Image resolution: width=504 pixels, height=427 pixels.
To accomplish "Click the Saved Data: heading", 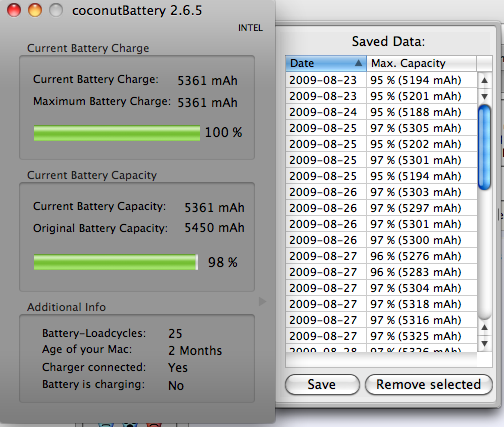I will [388, 42].
